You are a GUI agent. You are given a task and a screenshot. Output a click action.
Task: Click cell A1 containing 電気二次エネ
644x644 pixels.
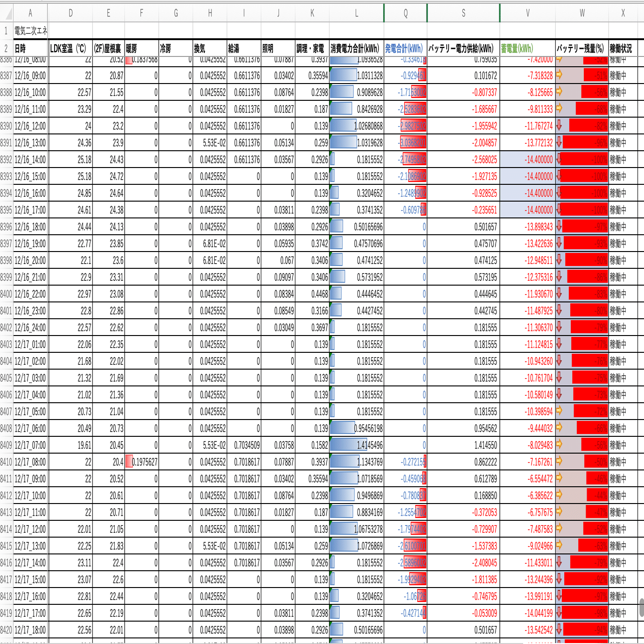pos(31,31)
